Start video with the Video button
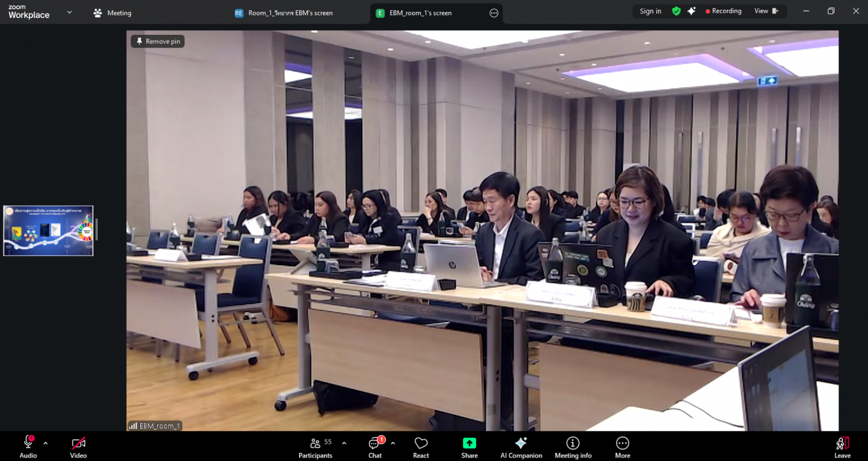This screenshot has width=868, height=461. pos(78,445)
